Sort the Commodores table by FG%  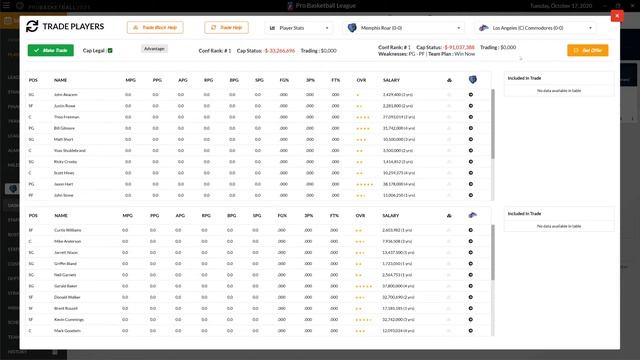pos(282,216)
